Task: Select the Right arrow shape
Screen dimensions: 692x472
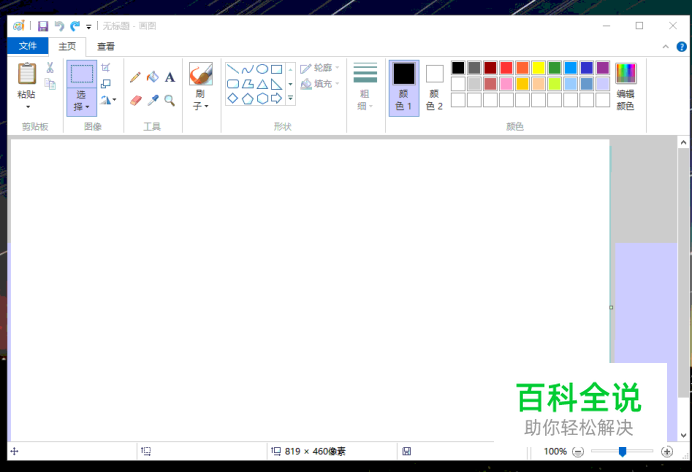Action: pyautogui.click(x=277, y=98)
